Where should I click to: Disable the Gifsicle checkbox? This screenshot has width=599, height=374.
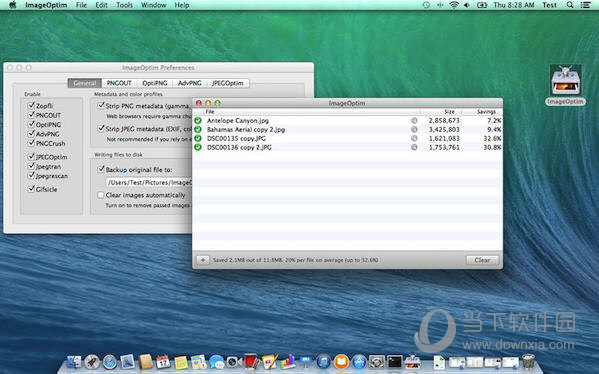pyautogui.click(x=31, y=189)
